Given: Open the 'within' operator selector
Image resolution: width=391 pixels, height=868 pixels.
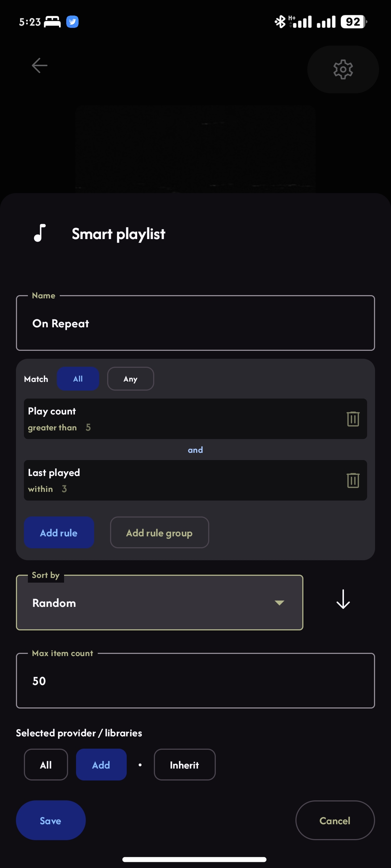Looking at the screenshot, I should [x=41, y=489].
